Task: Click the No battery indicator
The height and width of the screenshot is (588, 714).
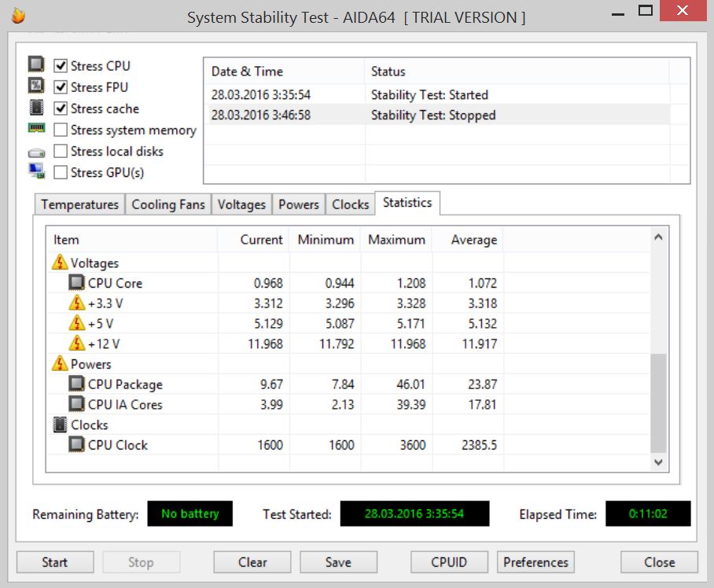Action: (x=190, y=514)
